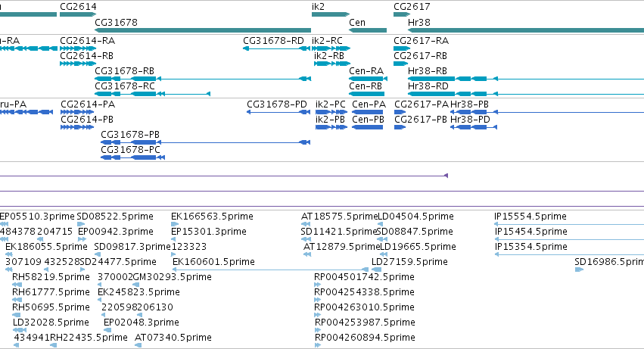Click EST label LD19665.5prime

(x=418, y=247)
